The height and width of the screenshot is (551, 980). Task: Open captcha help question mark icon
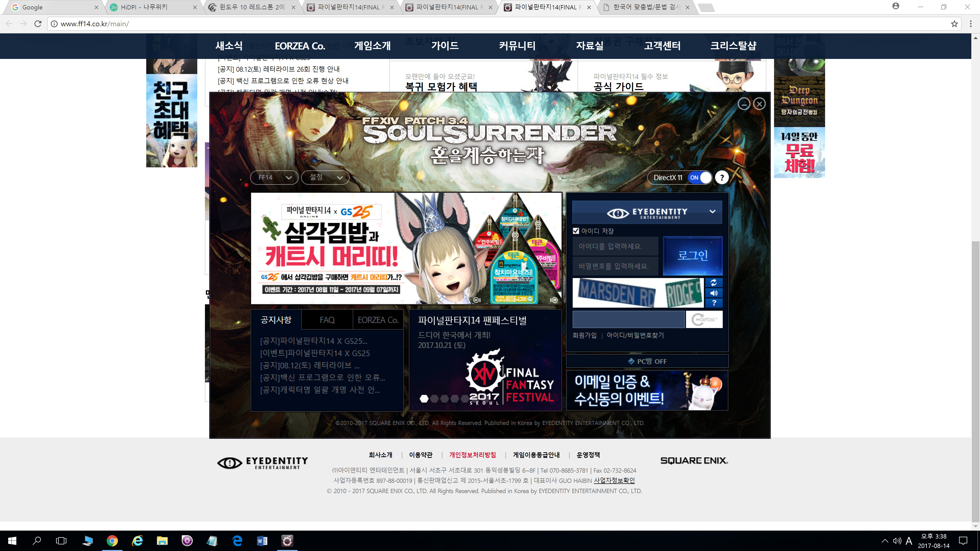click(714, 303)
